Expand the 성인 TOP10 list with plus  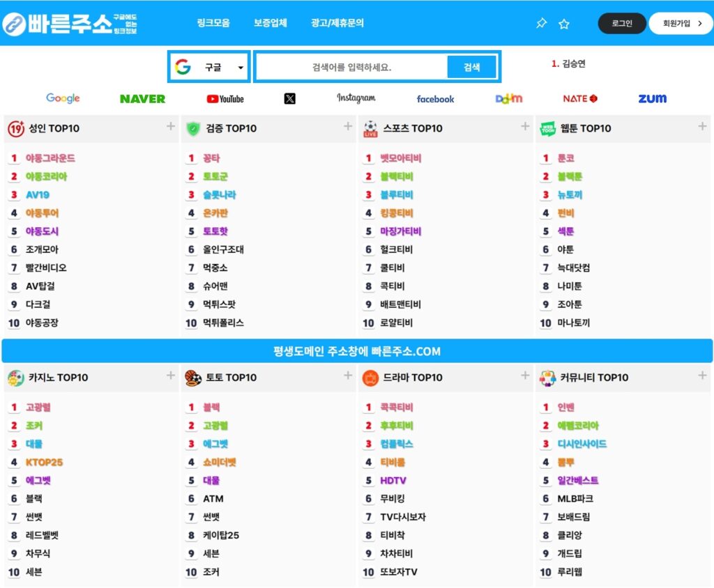171,126
